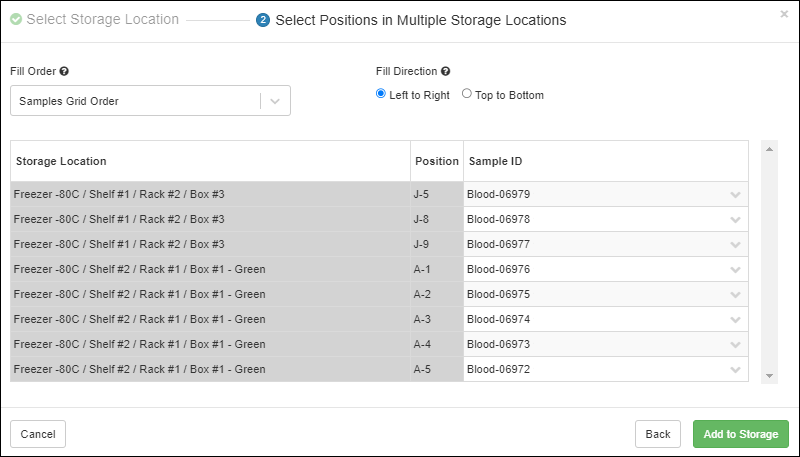Image resolution: width=800 pixels, height=457 pixels.
Task: Click the step 2 number badge
Action: click(x=263, y=20)
